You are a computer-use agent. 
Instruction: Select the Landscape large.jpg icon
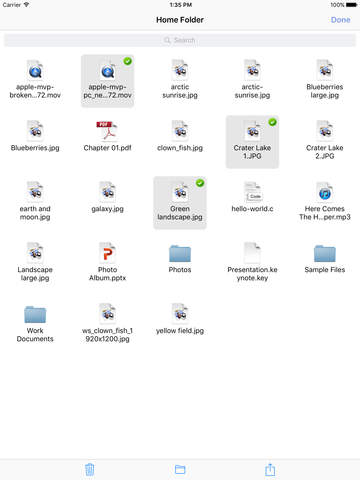(x=35, y=253)
